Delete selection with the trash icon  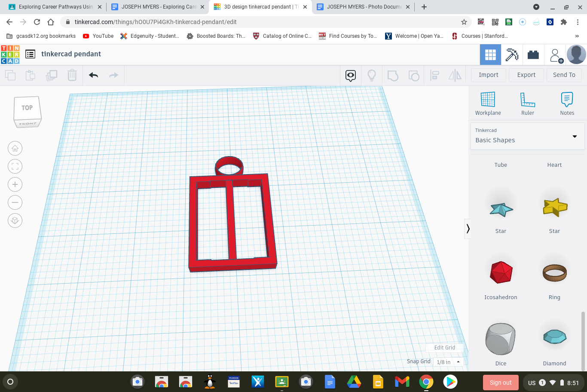pyautogui.click(x=72, y=75)
